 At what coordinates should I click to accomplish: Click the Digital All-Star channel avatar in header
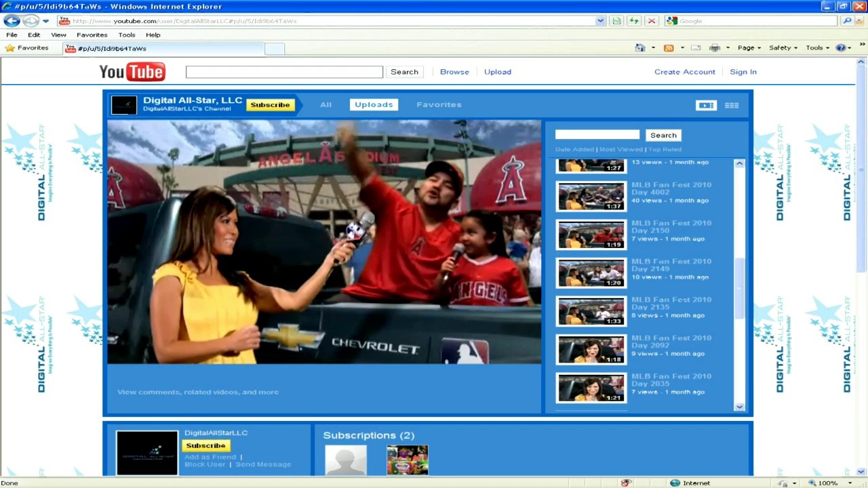[x=124, y=105]
